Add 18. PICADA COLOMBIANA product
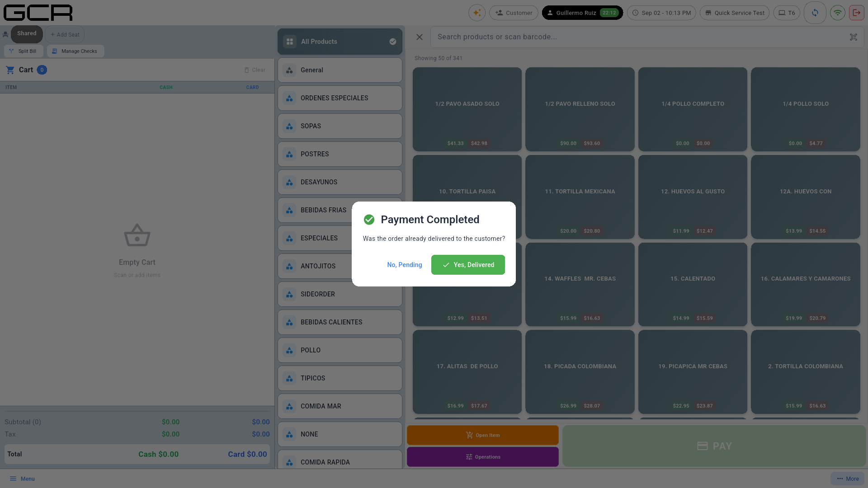The height and width of the screenshot is (488, 868). tap(580, 372)
